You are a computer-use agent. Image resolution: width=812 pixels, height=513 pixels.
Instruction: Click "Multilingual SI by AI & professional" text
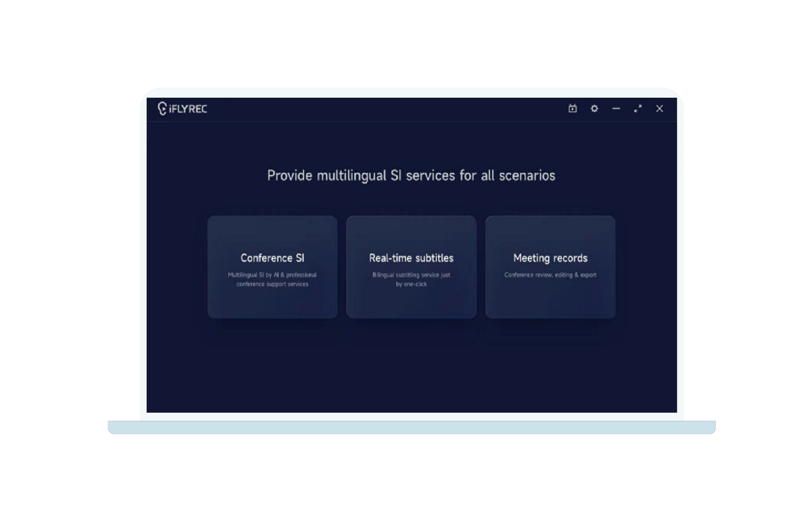[272, 275]
